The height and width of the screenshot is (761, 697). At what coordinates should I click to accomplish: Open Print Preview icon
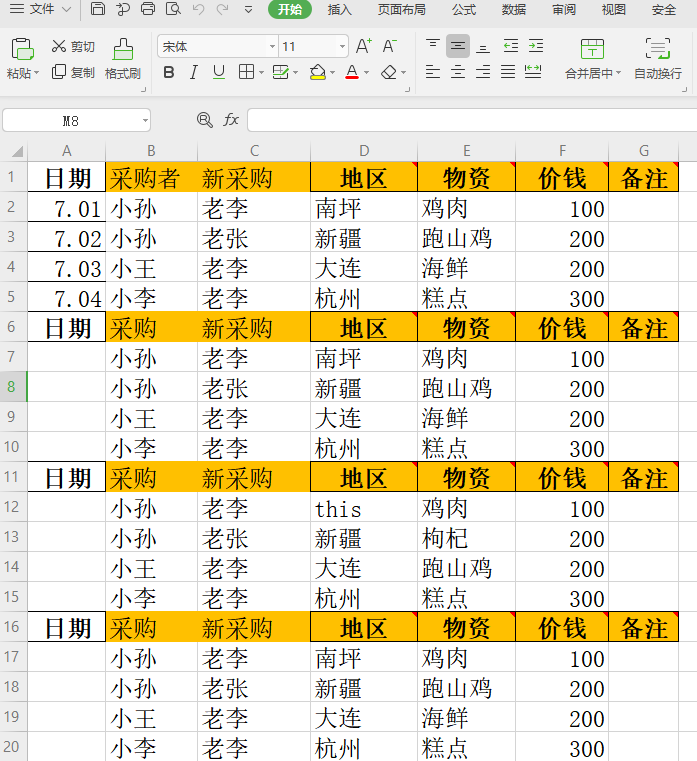(173, 9)
